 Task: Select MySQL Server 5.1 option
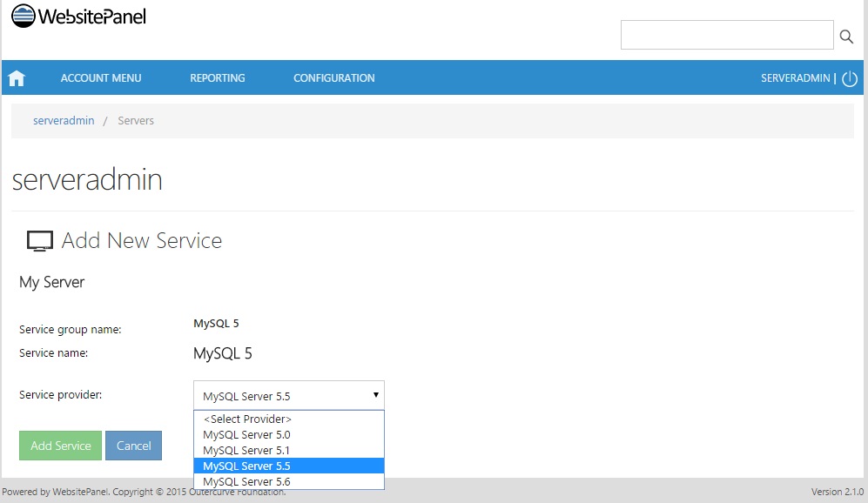288,450
